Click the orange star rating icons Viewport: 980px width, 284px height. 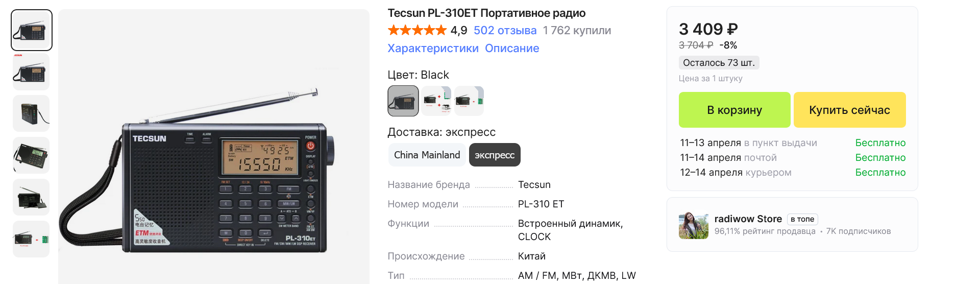pyautogui.click(x=417, y=31)
